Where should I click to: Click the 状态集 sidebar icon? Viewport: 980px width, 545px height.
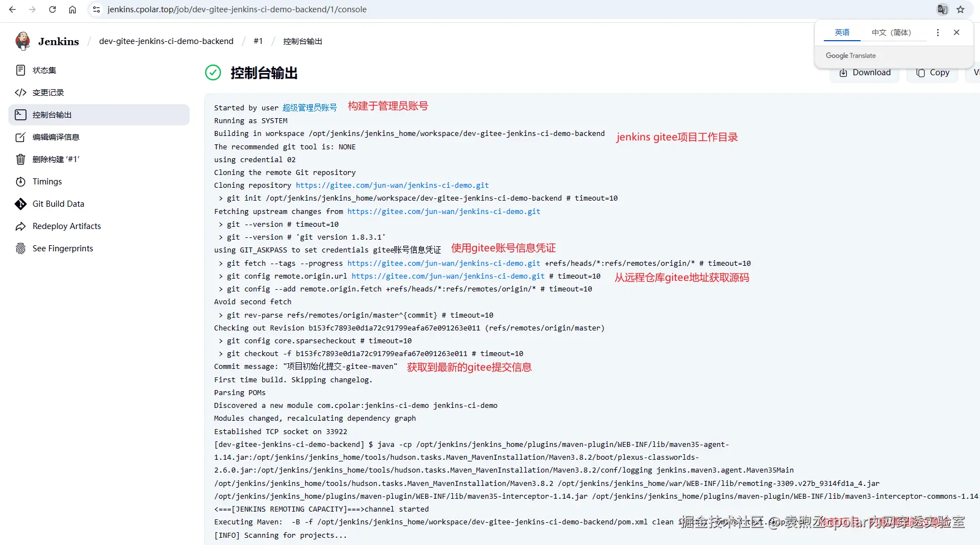[x=21, y=70]
